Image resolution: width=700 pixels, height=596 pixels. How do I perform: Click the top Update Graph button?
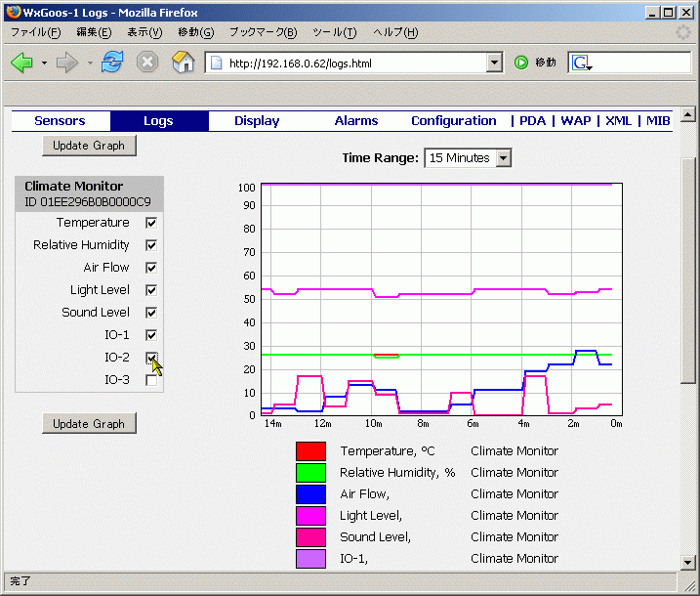89,146
